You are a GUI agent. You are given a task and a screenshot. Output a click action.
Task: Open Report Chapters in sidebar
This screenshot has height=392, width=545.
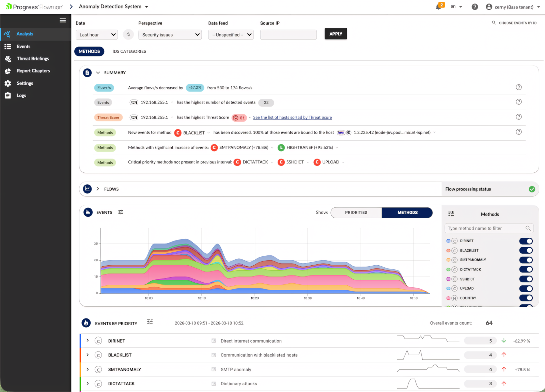click(x=33, y=71)
